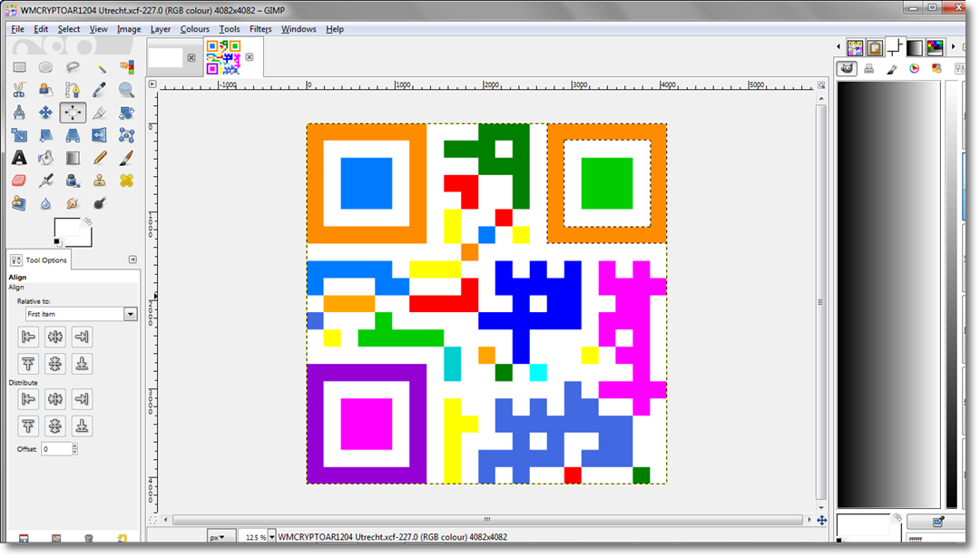Activate the Rotate tool

(126, 113)
